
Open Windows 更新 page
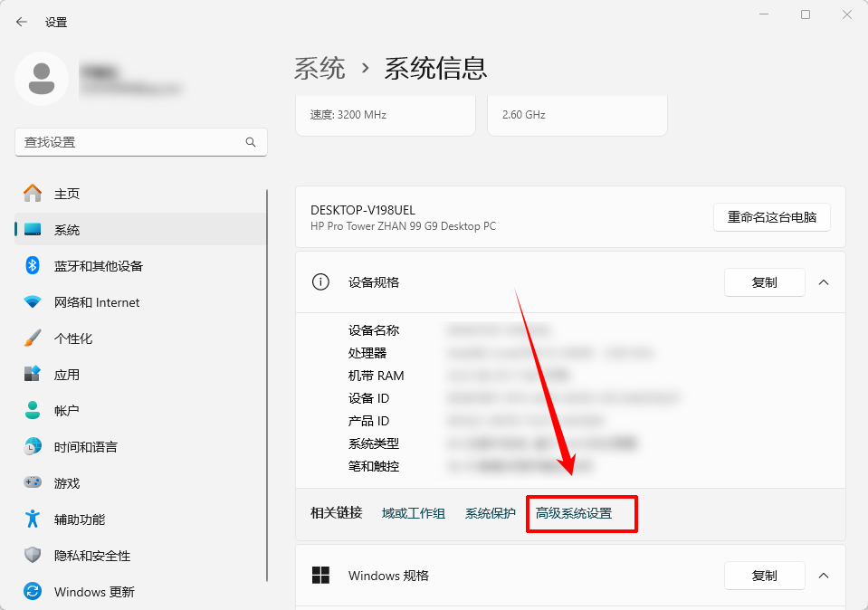click(x=140, y=592)
